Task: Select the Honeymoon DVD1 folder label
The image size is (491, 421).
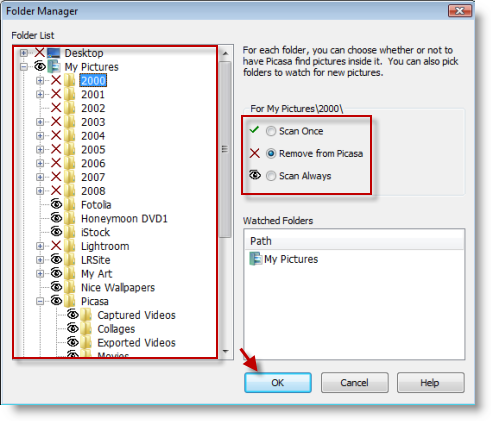Action: point(124,219)
